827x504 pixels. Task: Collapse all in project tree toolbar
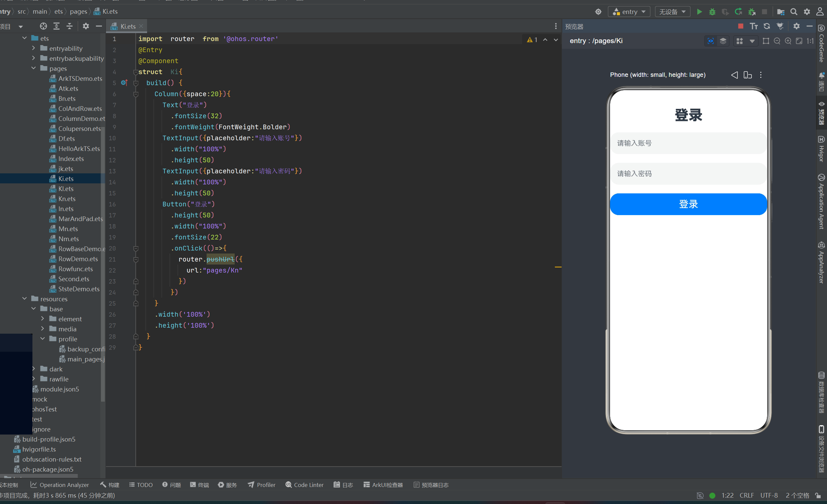point(70,26)
